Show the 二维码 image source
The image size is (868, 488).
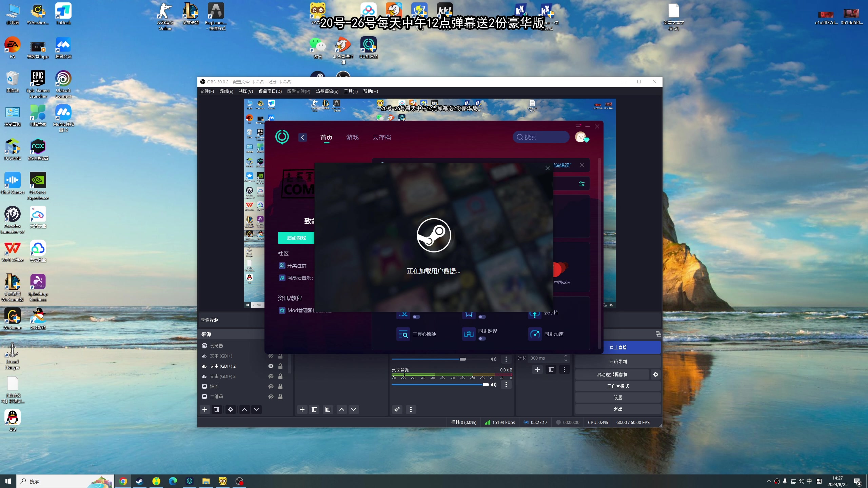(271, 396)
